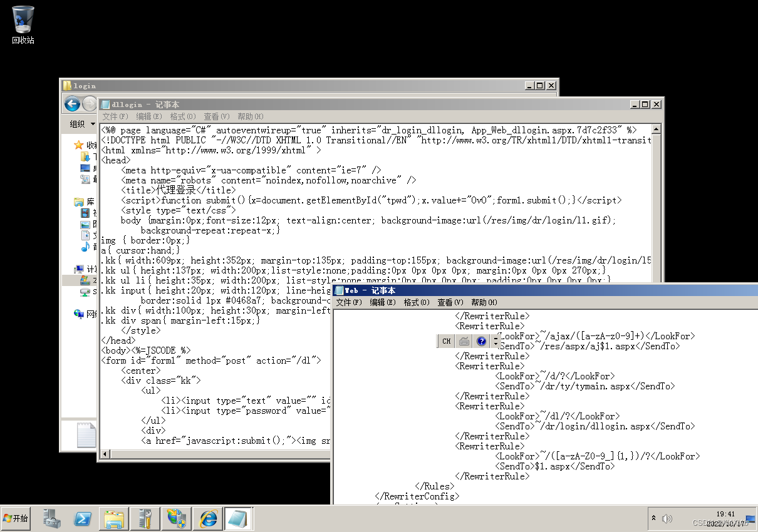The width and height of the screenshot is (758, 532).
Task: Click ~/dr/ty/tymain.aspx SendTo line
Action: [x=585, y=386]
